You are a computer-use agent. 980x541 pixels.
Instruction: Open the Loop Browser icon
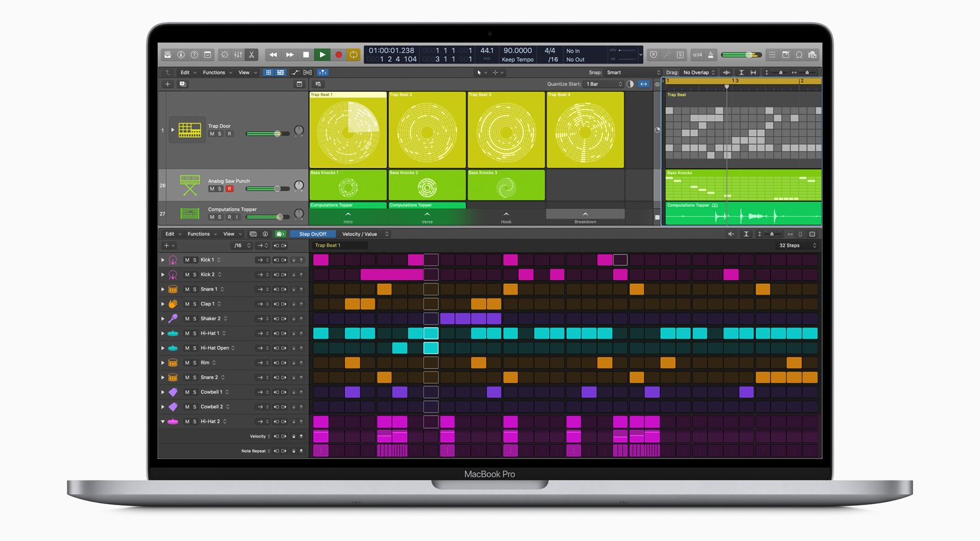[799, 55]
